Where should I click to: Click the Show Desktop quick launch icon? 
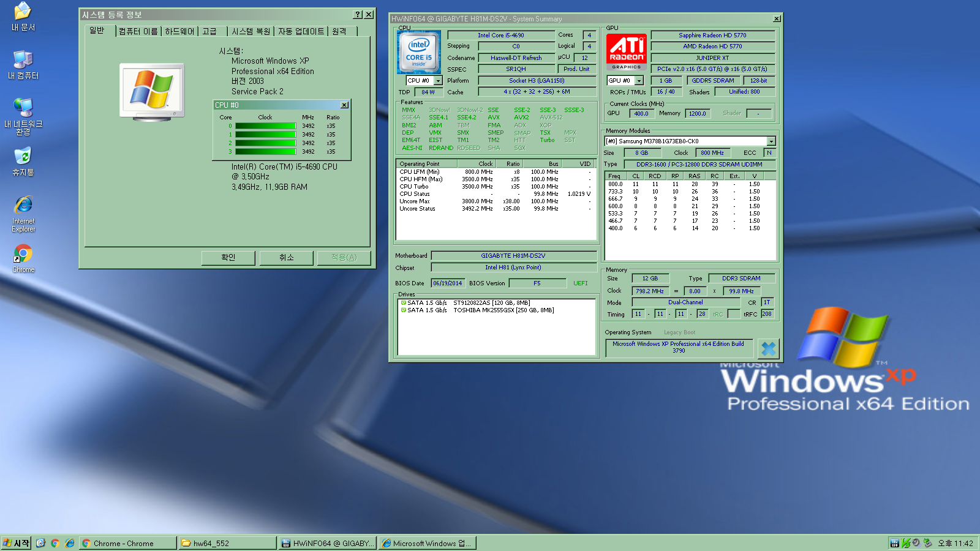tap(41, 543)
